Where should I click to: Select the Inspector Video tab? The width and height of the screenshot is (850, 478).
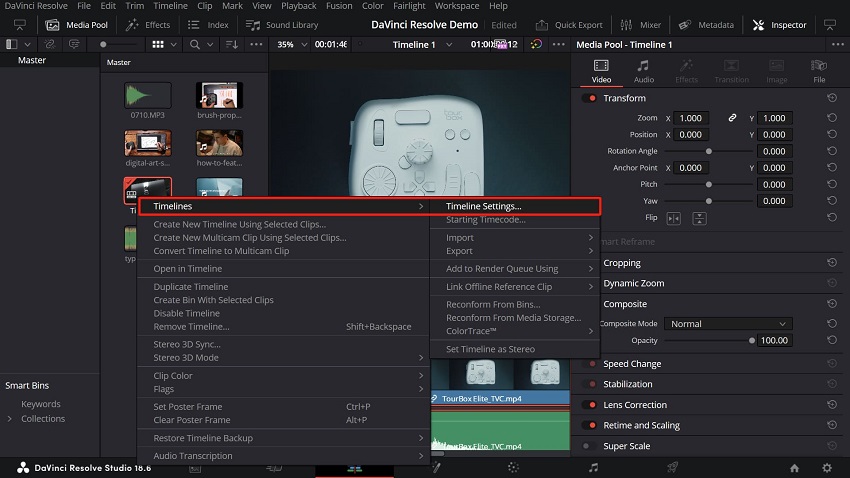point(601,72)
